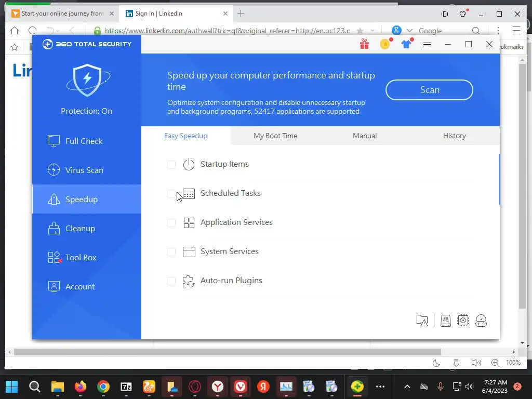Open the hamburger menu in 360 Total Security
This screenshot has height=399, width=532.
pos(427,45)
